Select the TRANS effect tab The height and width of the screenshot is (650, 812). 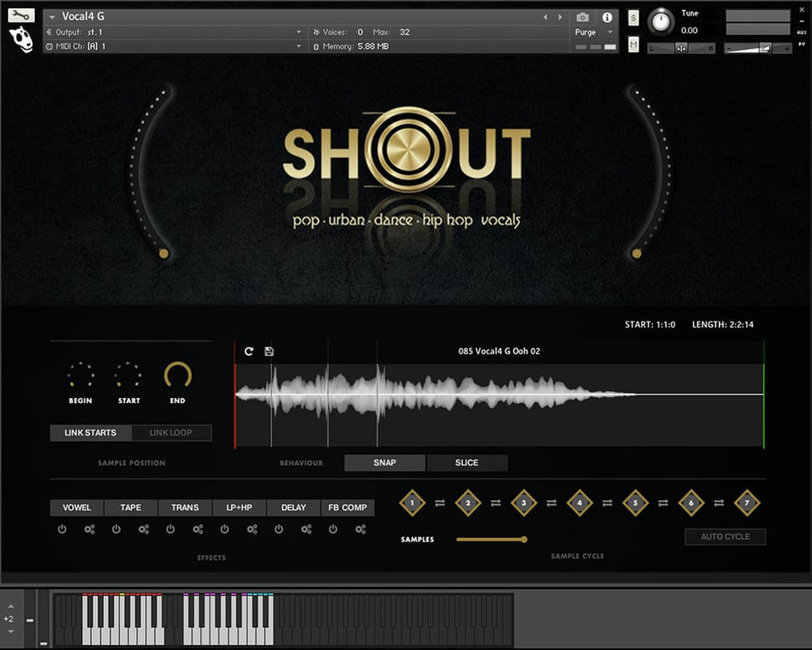(185, 507)
